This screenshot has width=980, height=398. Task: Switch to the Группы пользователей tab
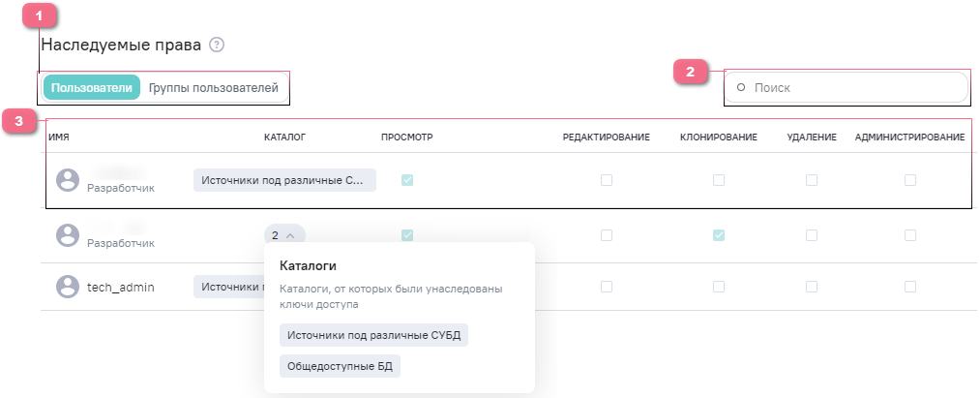[x=214, y=88]
